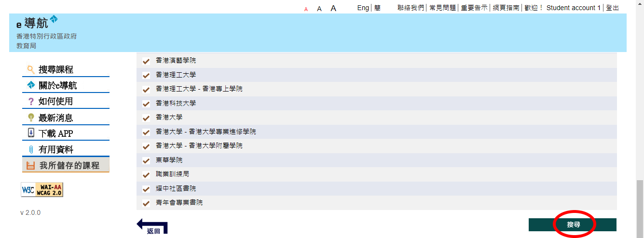Screen dimensions: 644x238
Task: Uncheck 香港理工大學 checkbox
Action: [146, 75]
